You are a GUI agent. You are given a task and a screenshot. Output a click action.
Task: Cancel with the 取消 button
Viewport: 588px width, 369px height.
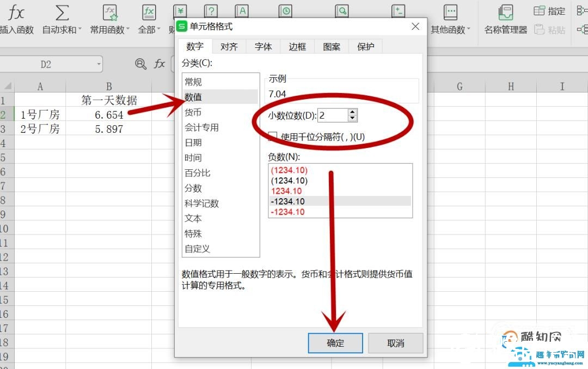click(x=396, y=343)
